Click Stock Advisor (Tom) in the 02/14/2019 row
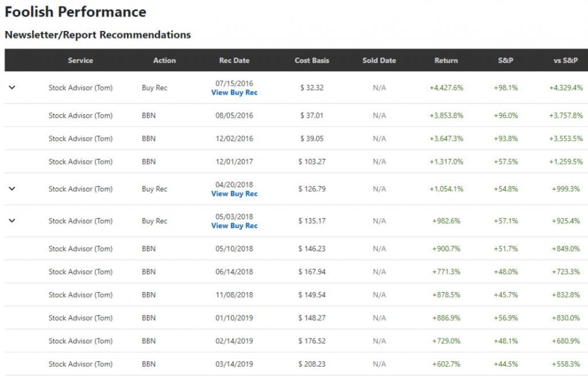 click(x=80, y=341)
